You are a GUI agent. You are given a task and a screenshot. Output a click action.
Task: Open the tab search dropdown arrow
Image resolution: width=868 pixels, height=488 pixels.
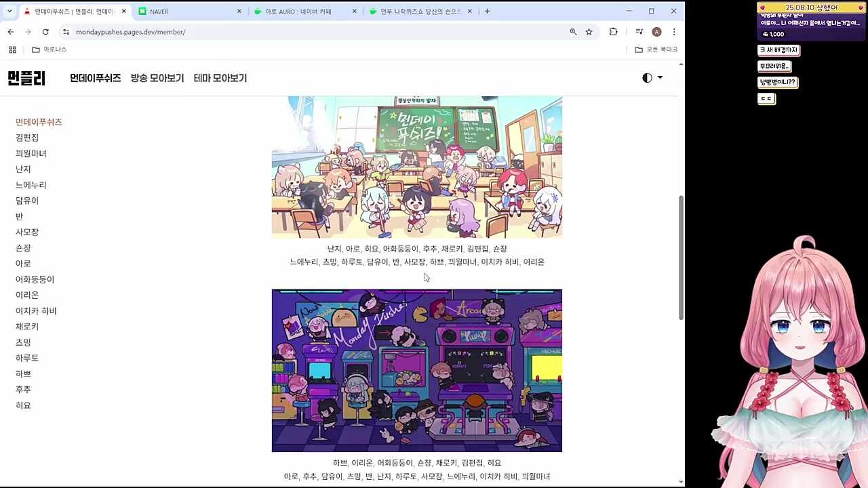(x=11, y=12)
